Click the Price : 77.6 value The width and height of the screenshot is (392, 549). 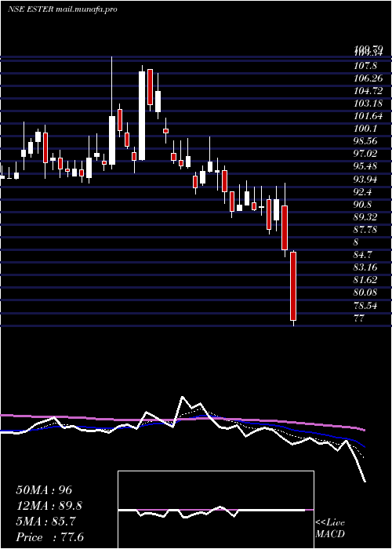point(49,537)
